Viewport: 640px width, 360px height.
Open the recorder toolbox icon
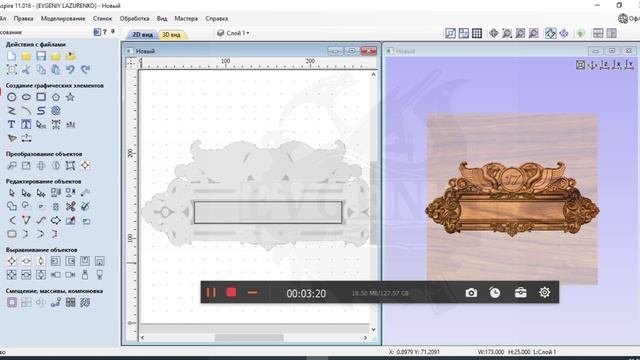coord(520,293)
